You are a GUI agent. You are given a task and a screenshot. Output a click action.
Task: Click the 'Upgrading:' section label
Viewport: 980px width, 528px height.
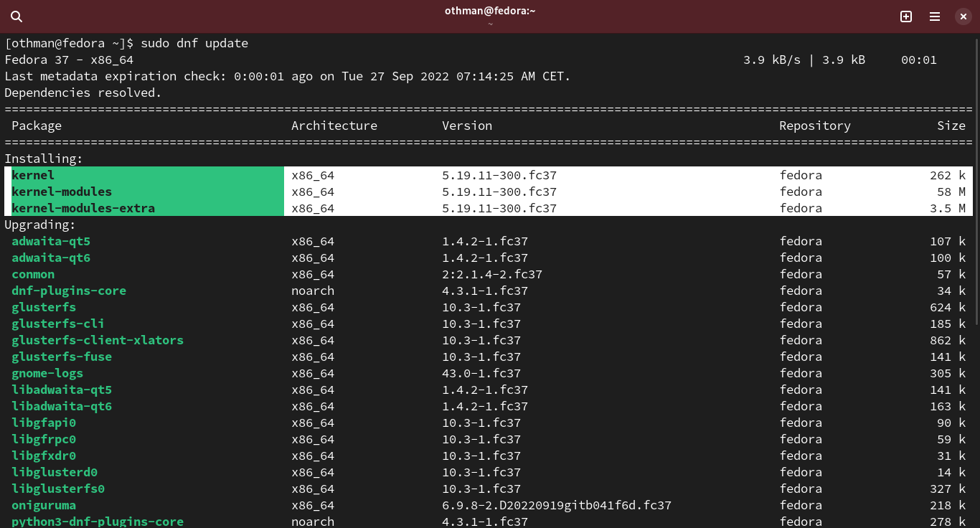(x=40, y=225)
